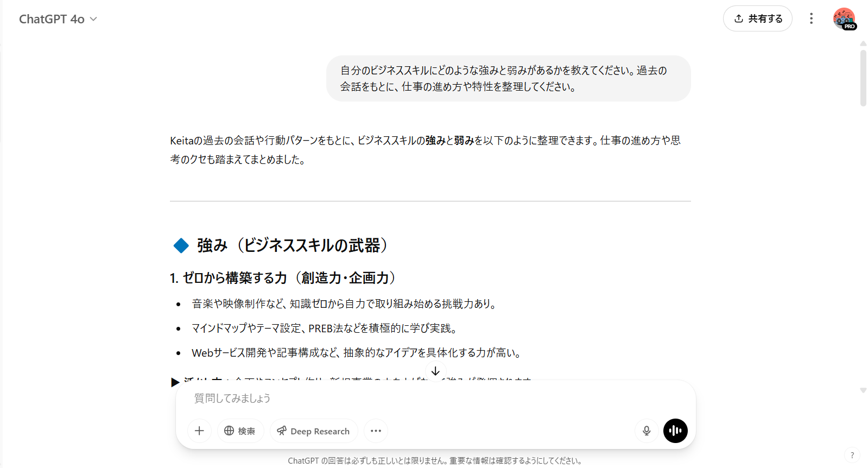Click bullet about マインドマップやテーマ設定
Screen dimensions: 868x468
click(x=326, y=328)
